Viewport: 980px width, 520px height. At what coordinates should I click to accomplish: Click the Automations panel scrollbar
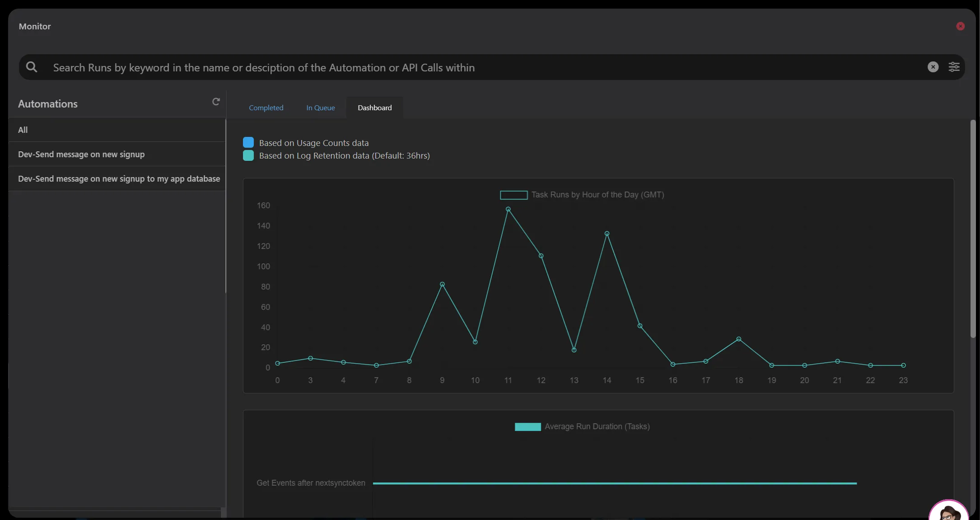coord(225,206)
